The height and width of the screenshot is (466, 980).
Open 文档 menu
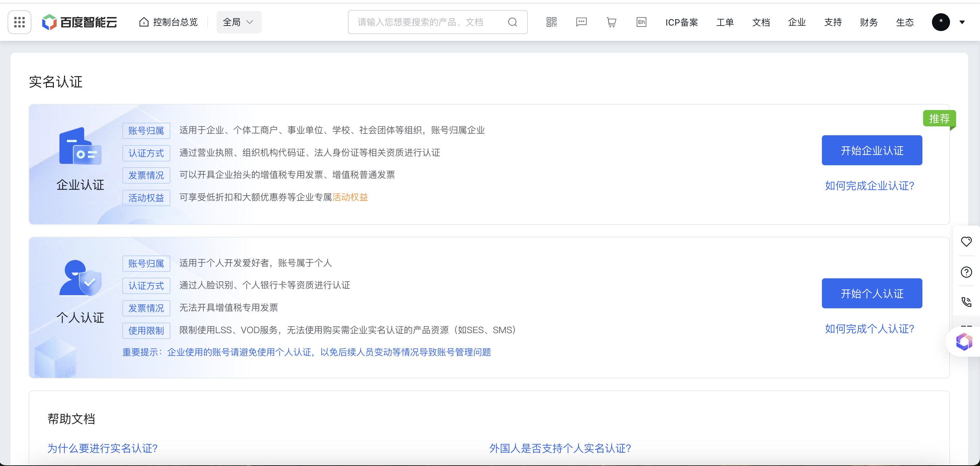click(x=761, y=22)
